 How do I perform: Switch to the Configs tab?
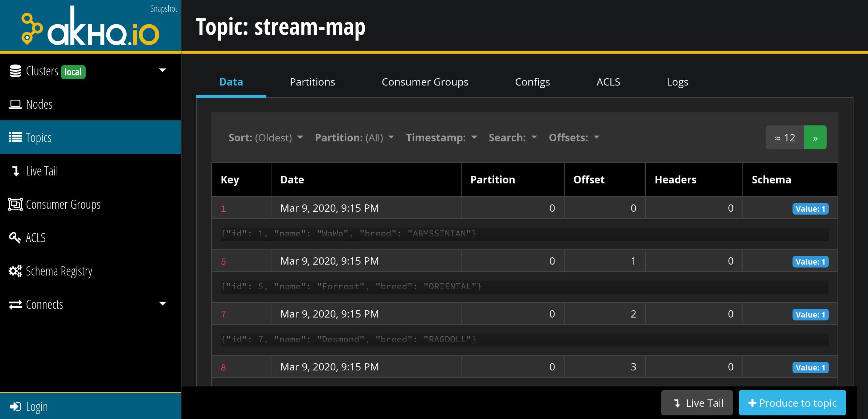532,82
